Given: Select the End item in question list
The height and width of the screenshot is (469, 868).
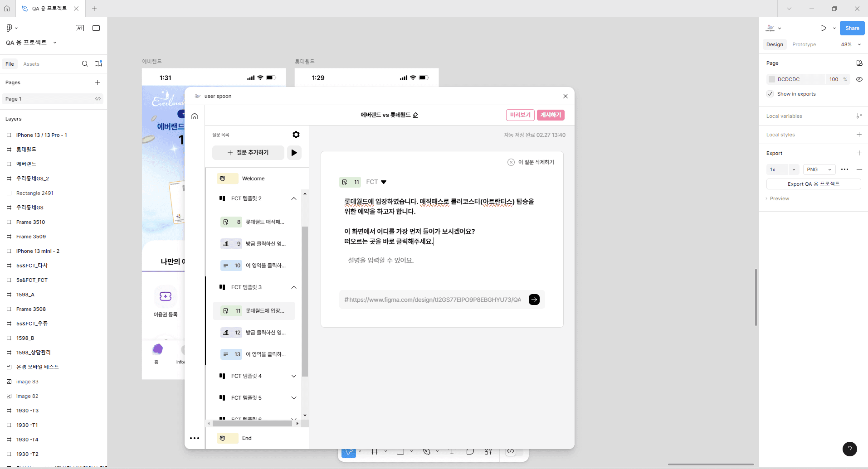Looking at the screenshot, I should [247, 438].
